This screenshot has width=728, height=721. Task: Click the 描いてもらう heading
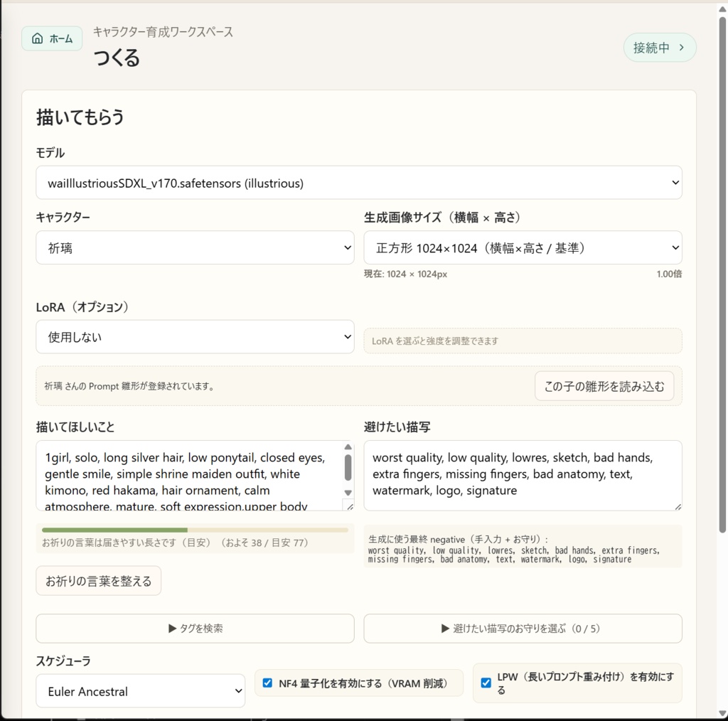(80, 117)
